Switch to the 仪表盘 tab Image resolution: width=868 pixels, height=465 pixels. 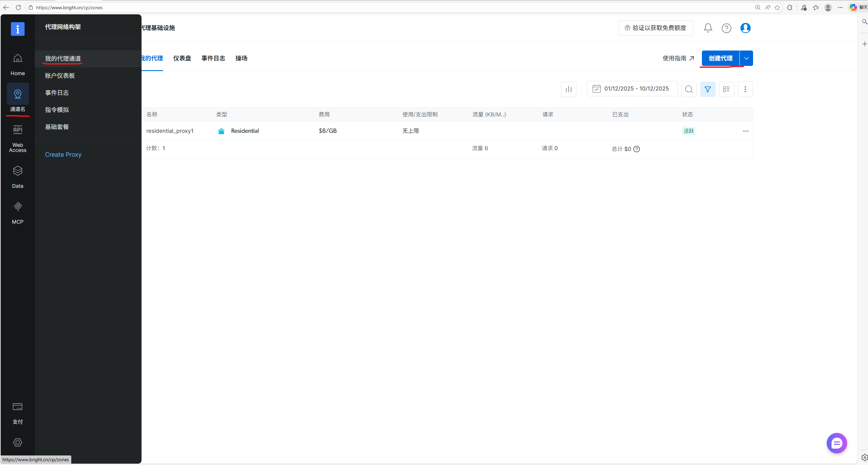click(x=182, y=58)
